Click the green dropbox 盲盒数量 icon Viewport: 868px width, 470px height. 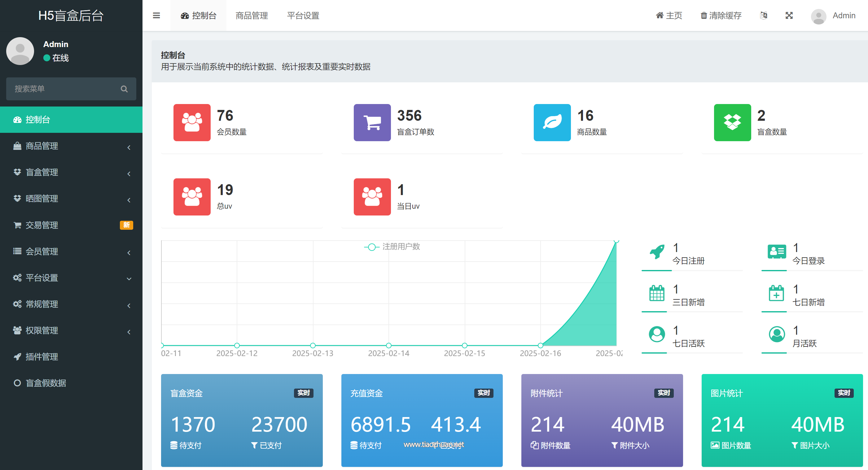[x=733, y=123]
